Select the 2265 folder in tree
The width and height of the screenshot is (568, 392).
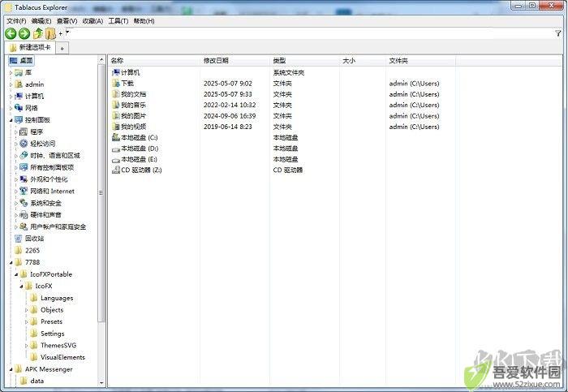32,250
